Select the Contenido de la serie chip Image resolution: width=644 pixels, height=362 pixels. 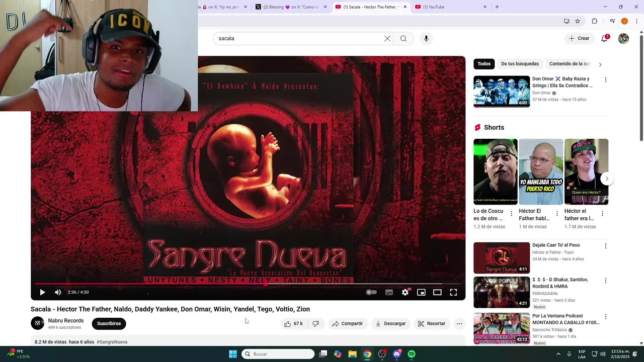point(570,64)
